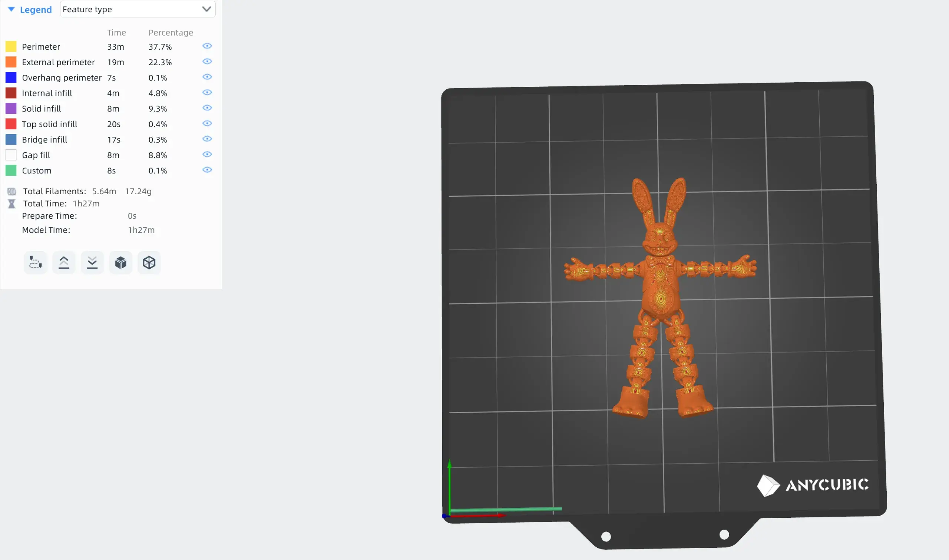Click the "External perimeter" label
Image resolution: width=949 pixels, height=560 pixels.
click(x=59, y=62)
